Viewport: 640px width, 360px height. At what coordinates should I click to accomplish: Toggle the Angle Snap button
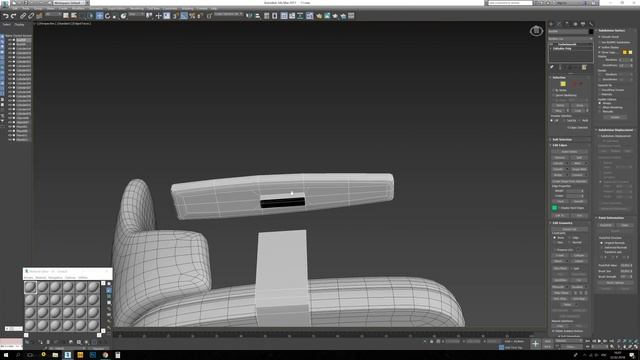click(x=184, y=16)
